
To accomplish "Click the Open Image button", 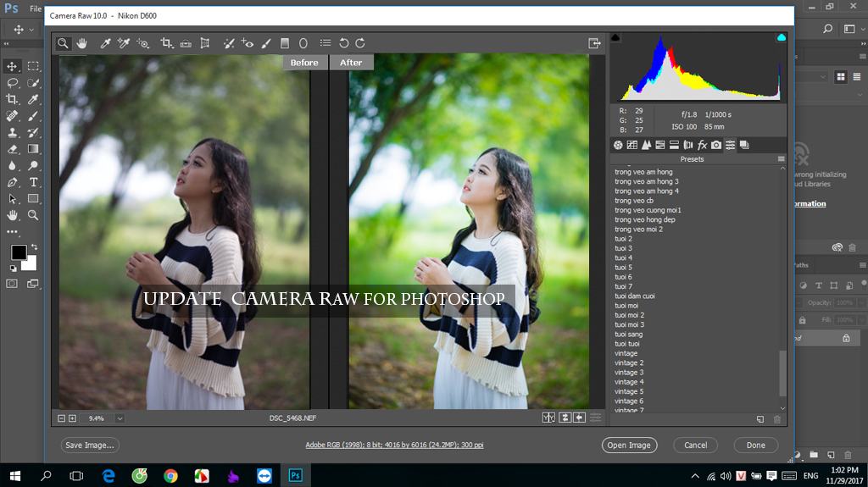I will (629, 445).
